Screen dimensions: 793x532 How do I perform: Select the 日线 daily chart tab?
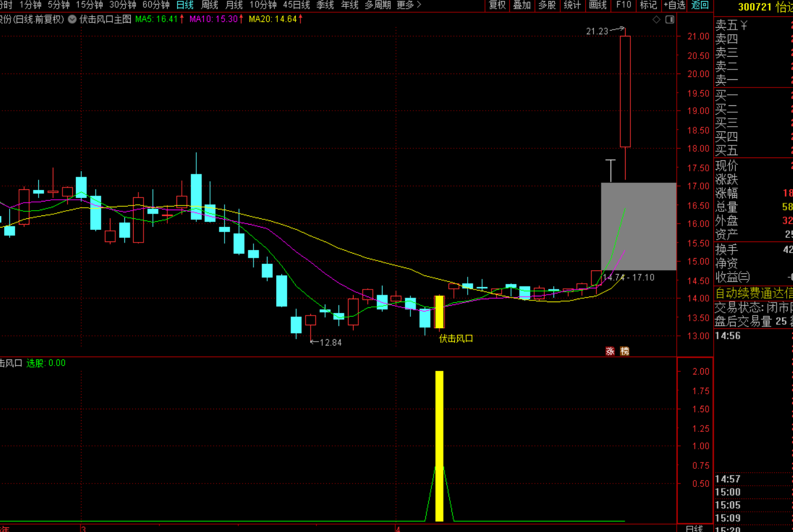[x=185, y=5]
